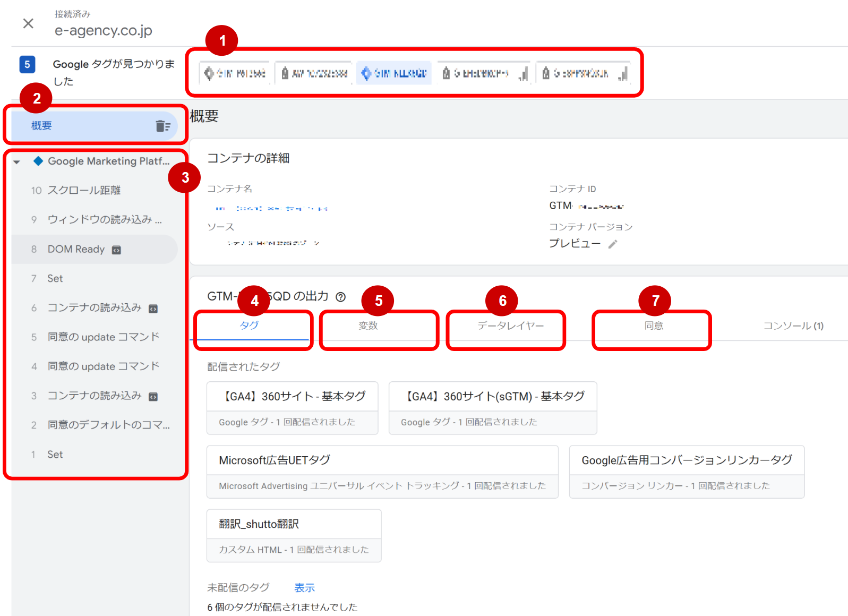Image resolution: width=848 pixels, height=616 pixels.
Task: Click the コンテナ ID label
Action: click(x=572, y=189)
